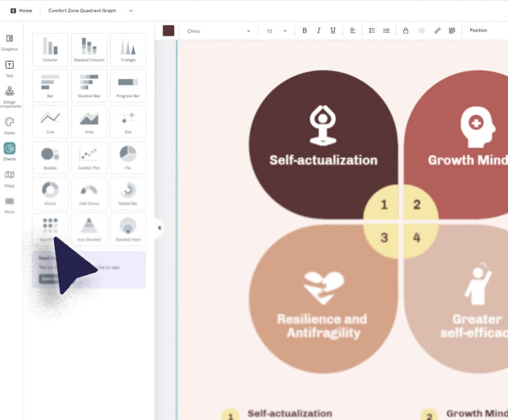Insert a Triangle chart
The image size is (508, 420).
click(x=128, y=50)
